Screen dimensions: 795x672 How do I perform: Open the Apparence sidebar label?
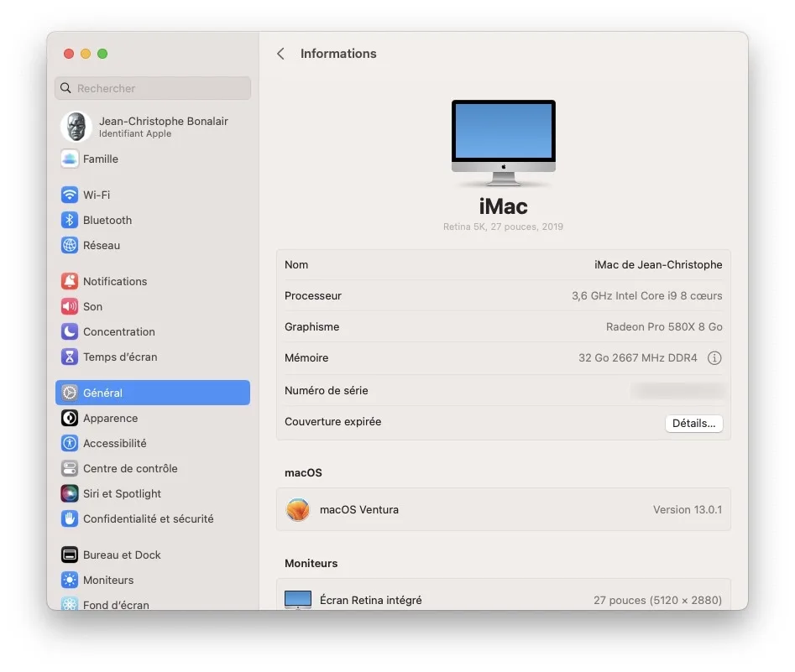(x=111, y=418)
